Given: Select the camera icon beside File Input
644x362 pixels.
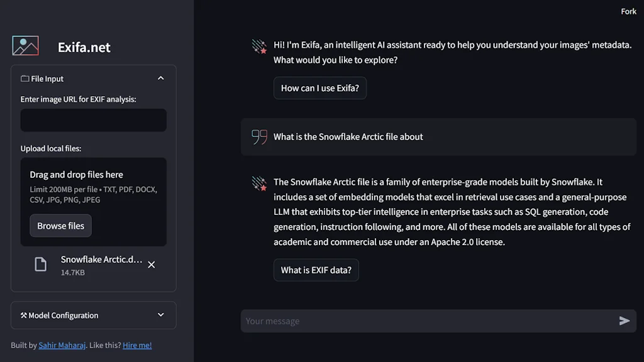Looking at the screenshot, I should pyautogui.click(x=25, y=78).
